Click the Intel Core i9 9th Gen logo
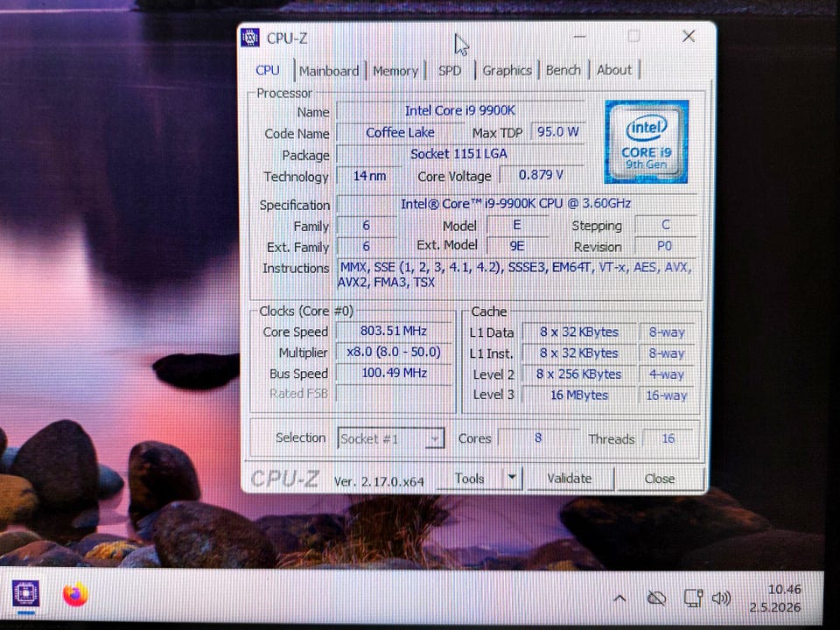Viewport: 840px width, 630px height. pos(646,142)
